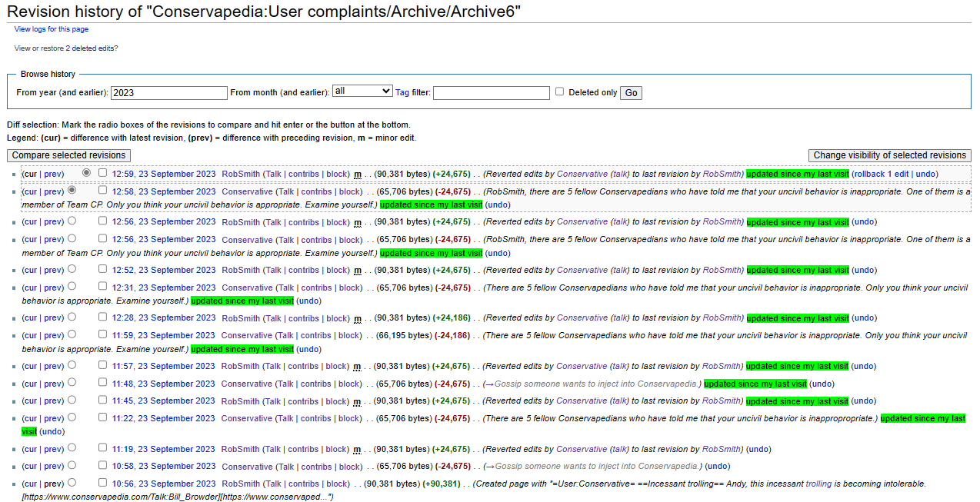Click rollback 1 edit link
980x502 pixels.
(881, 175)
